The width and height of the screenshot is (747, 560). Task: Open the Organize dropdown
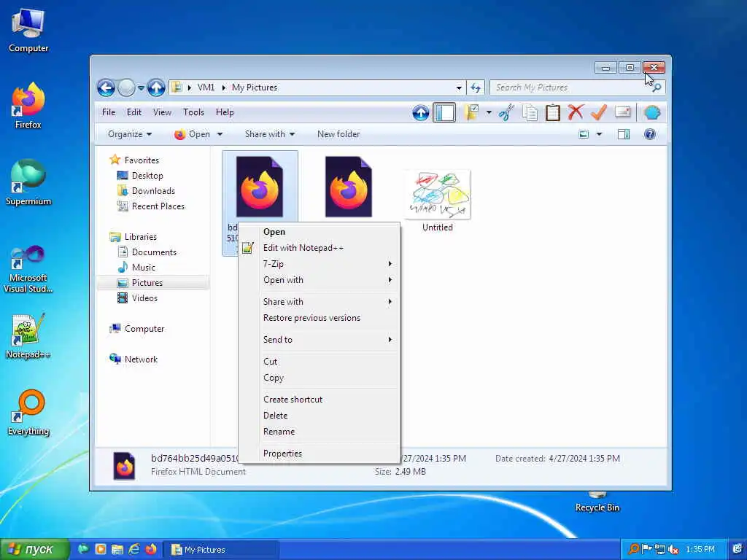[130, 134]
